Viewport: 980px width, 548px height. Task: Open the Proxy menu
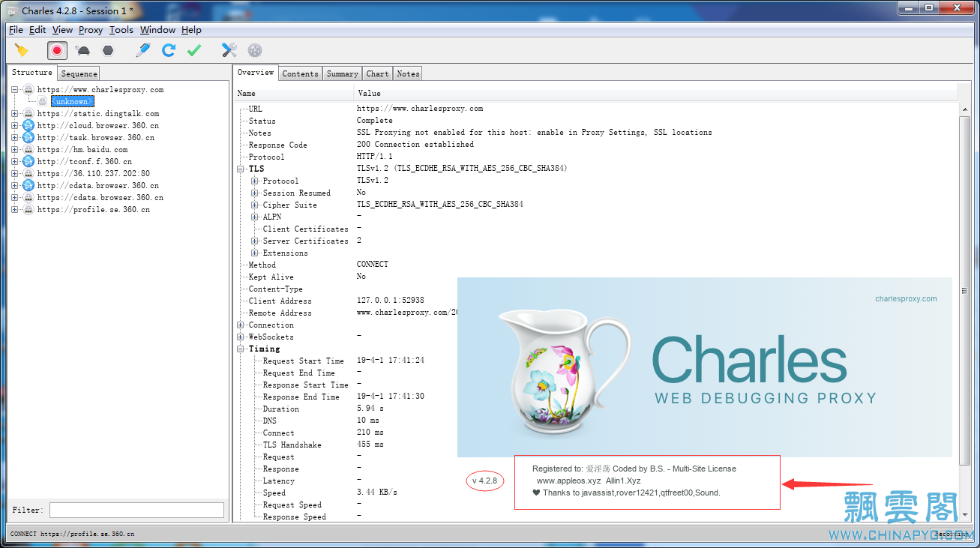point(91,30)
